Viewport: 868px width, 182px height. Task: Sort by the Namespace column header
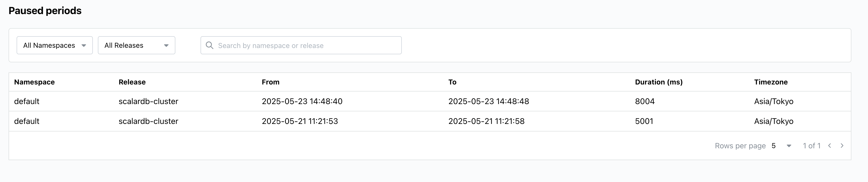34,82
